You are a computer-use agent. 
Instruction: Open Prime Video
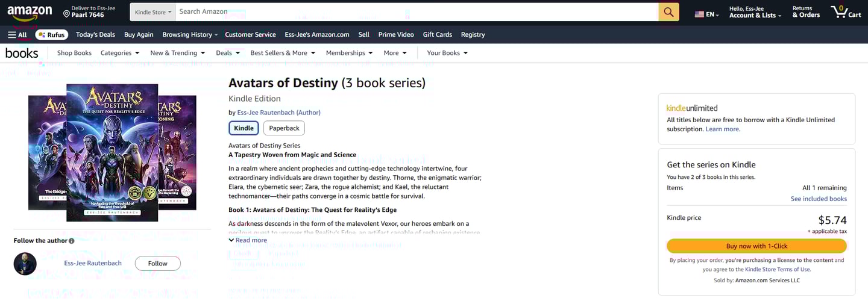click(x=396, y=35)
